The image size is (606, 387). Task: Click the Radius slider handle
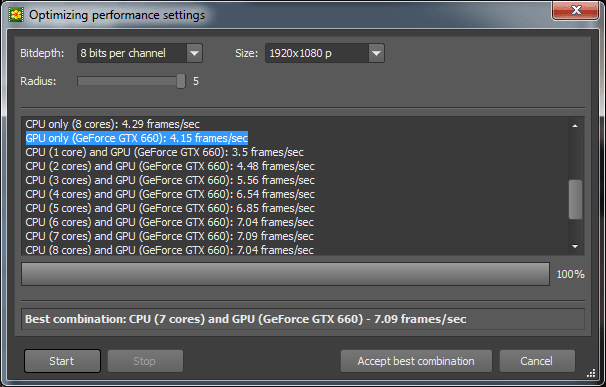pos(180,81)
